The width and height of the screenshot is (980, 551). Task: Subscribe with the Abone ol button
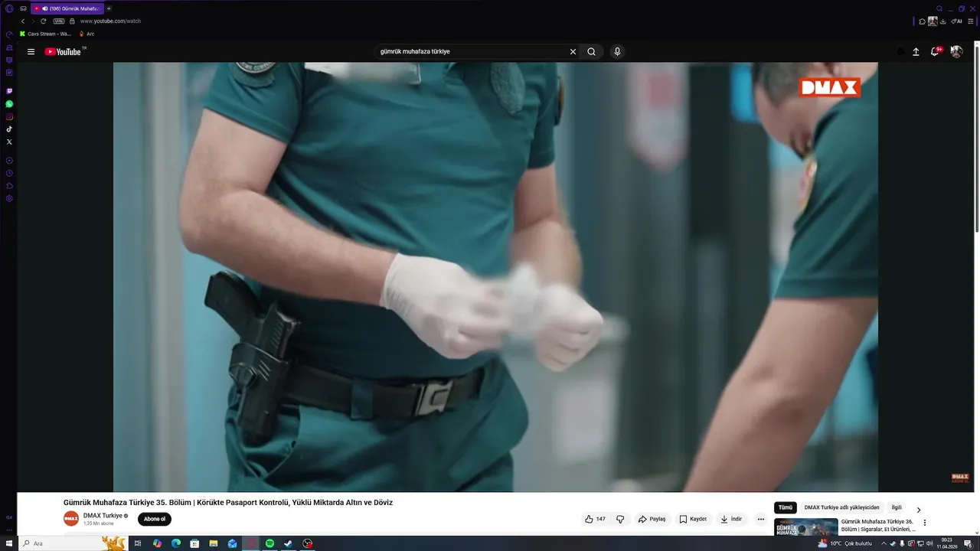pyautogui.click(x=155, y=519)
